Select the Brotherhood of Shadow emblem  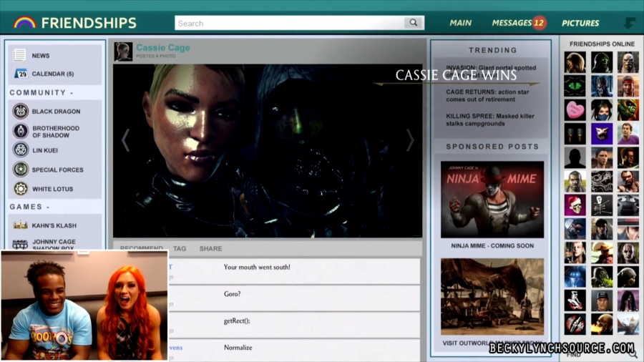(21, 131)
